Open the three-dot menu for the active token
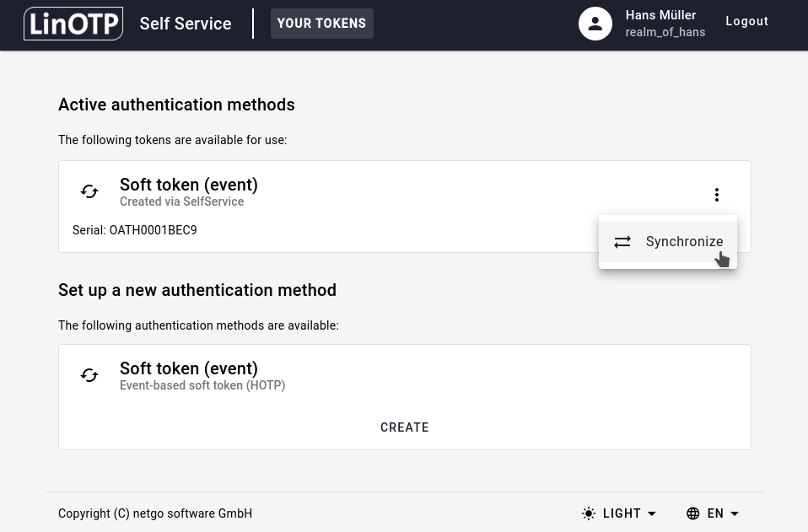 coord(716,195)
